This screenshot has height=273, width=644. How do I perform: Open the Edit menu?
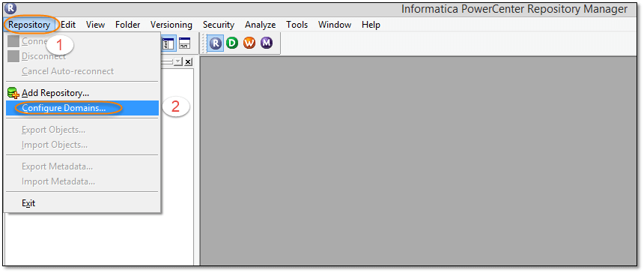click(69, 25)
